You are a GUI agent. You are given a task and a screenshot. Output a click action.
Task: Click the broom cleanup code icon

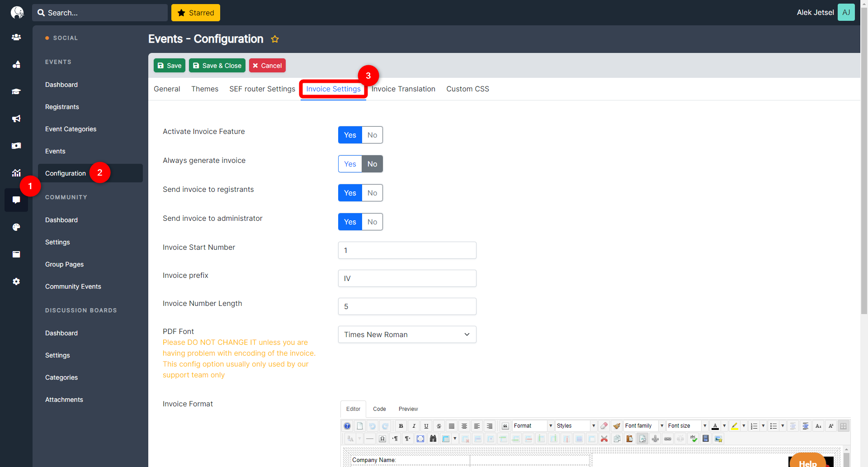[x=617, y=426]
